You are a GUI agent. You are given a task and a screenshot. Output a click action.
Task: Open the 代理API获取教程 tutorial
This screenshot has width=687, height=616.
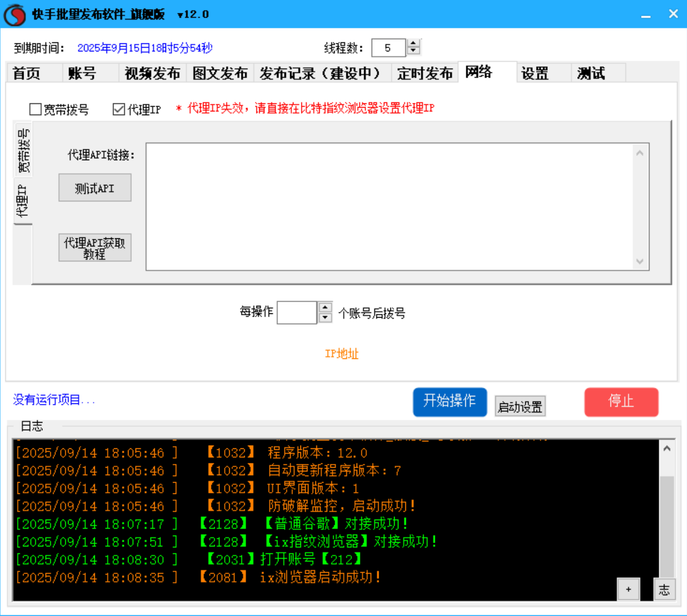pyautogui.click(x=95, y=247)
